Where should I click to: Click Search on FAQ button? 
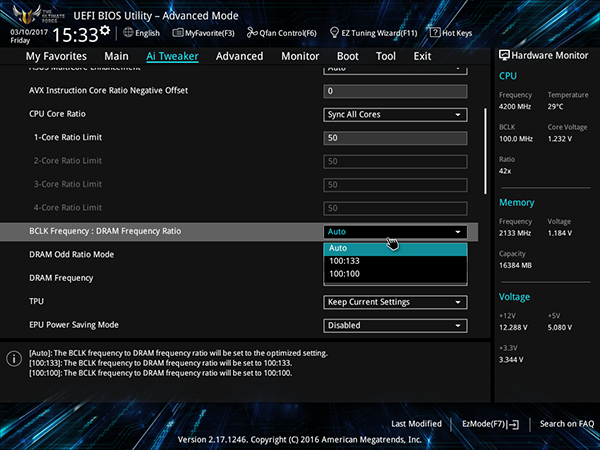(567, 424)
